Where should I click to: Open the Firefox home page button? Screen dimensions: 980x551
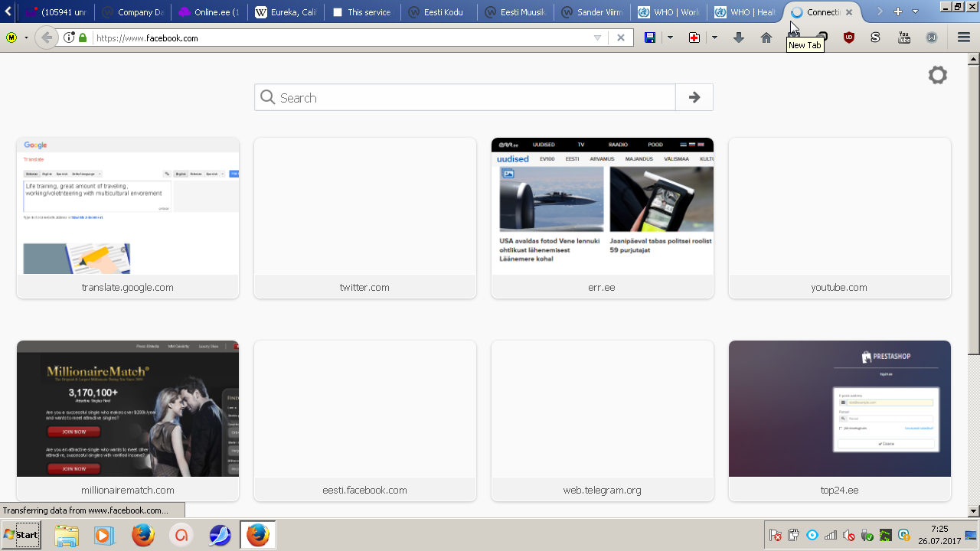point(766,37)
